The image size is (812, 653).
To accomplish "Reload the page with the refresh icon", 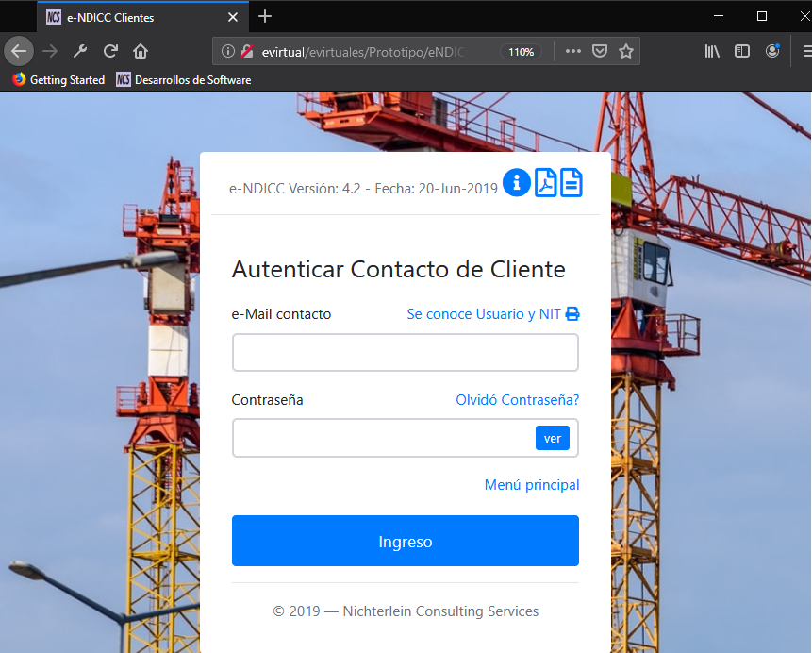I will 110,51.
